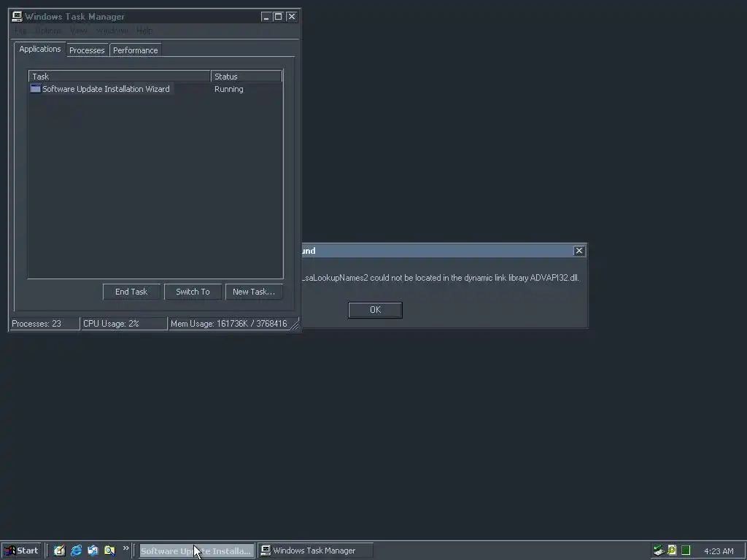Click the folder search Quick Launch icon
The image size is (747, 560).
point(109,551)
